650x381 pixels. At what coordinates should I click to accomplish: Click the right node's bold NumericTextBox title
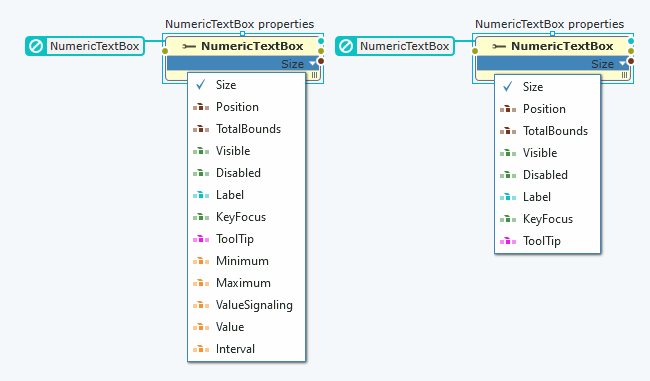click(x=562, y=46)
